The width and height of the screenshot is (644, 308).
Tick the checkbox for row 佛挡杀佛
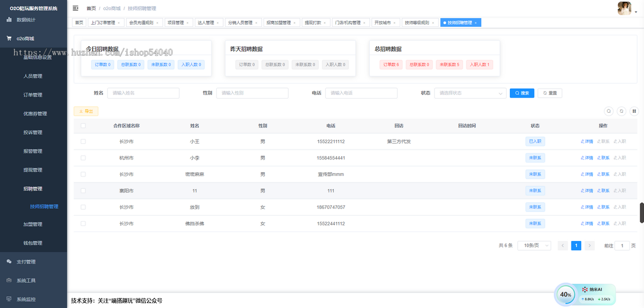[x=83, y=223]
